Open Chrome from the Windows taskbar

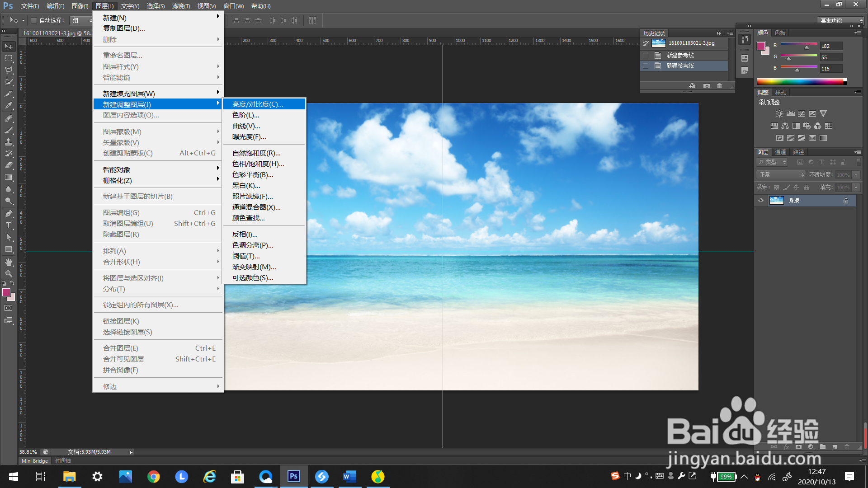[x=154, y=477]
